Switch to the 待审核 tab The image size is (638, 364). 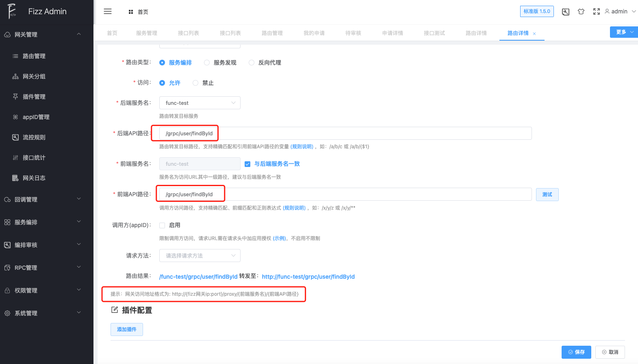[x=353, y=33]
